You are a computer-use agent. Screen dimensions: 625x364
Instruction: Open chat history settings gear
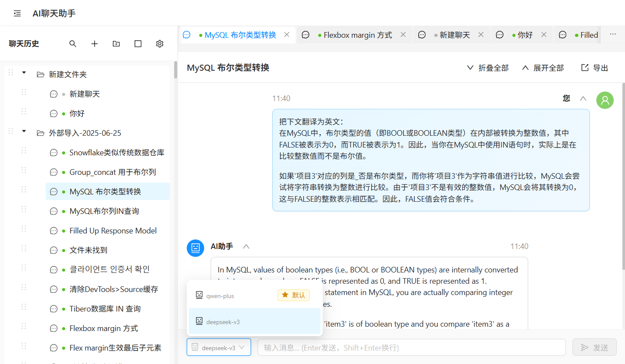pyautogui.click(x=160, y=44)
